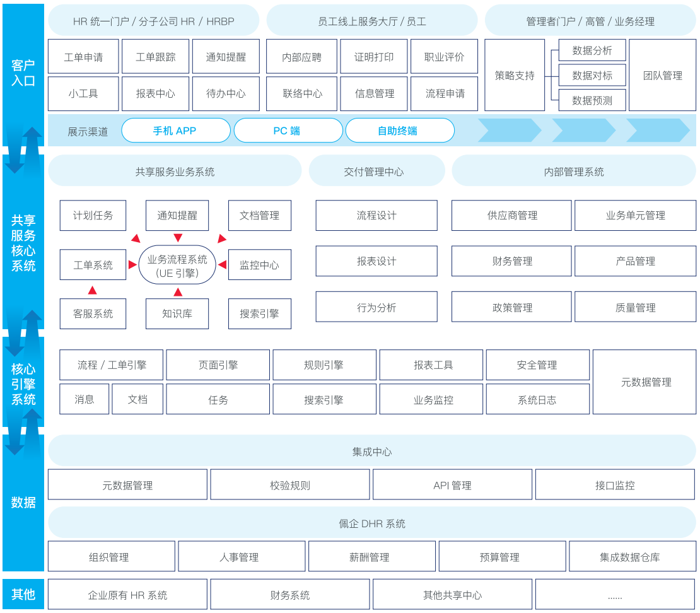Click the 企业原有 HR 系统 box

[x=127, y=595]
